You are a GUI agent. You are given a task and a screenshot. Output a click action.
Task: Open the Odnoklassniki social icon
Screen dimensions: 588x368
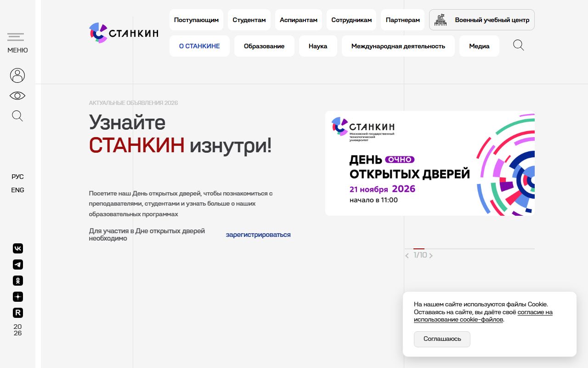pos(17,281)
